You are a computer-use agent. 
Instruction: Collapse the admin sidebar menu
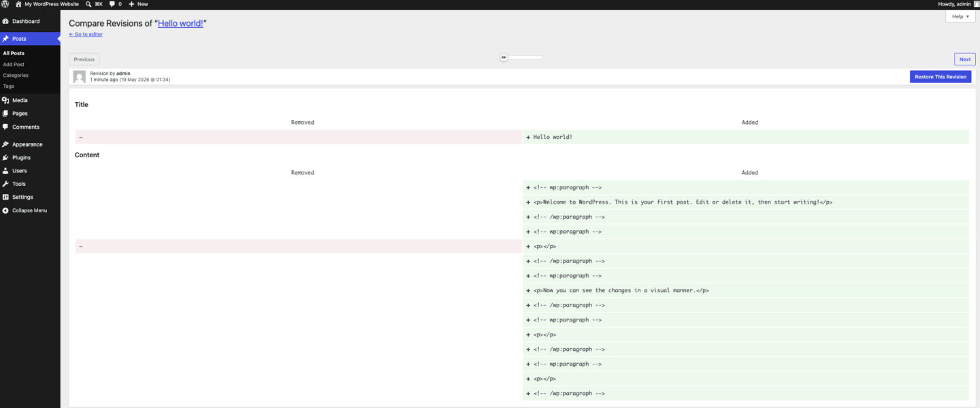point(30,210)
